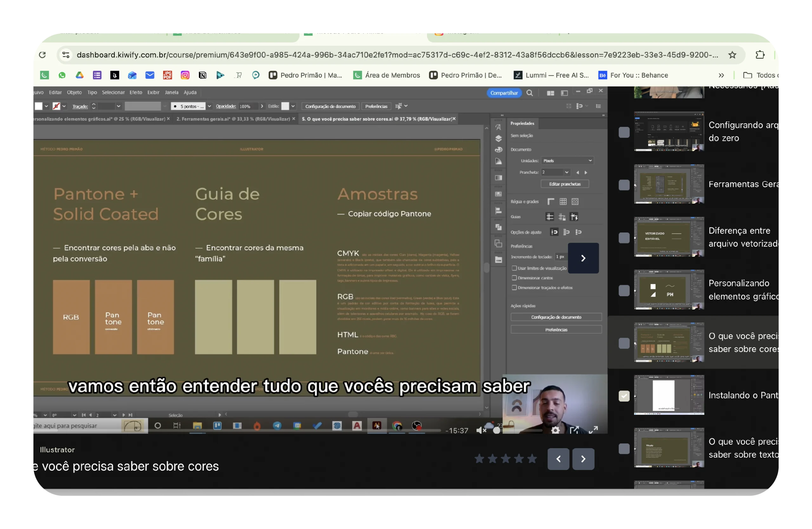The height and width of the screenshot is (529, 812).
Task: Select the Propriedades panel tab
Action: [522, 123]
